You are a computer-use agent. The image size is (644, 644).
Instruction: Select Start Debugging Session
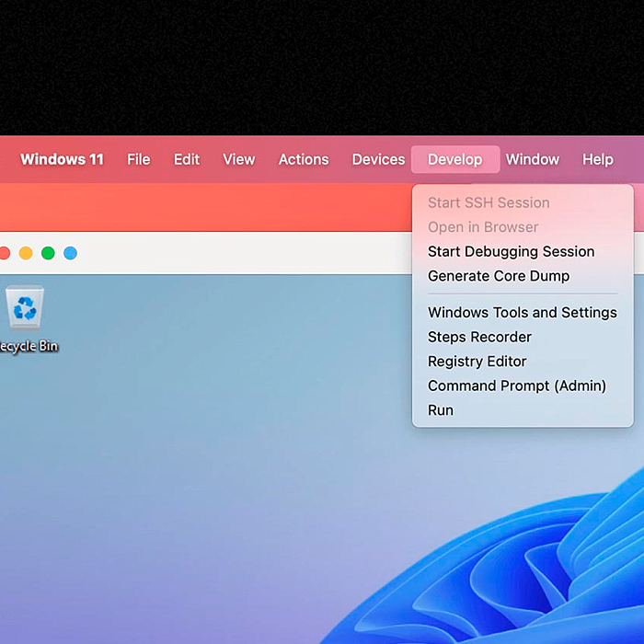[x=511, y=251]
